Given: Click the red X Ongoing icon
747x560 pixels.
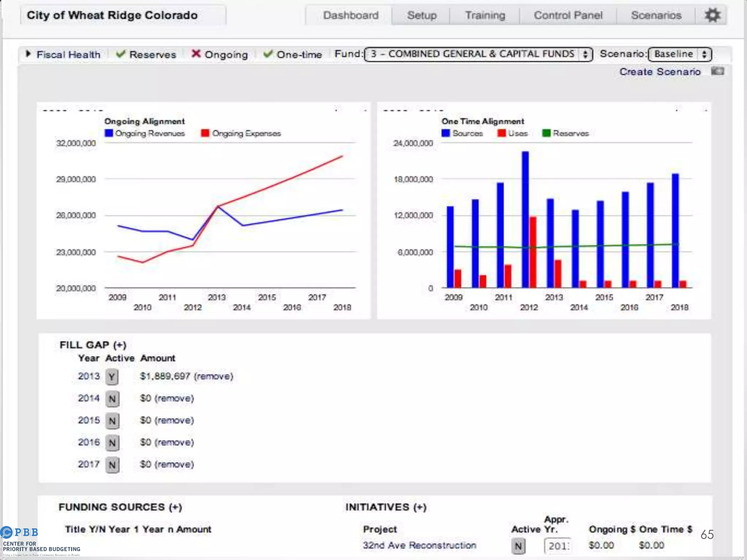Looking at the screenshot, I should point(196,54).
